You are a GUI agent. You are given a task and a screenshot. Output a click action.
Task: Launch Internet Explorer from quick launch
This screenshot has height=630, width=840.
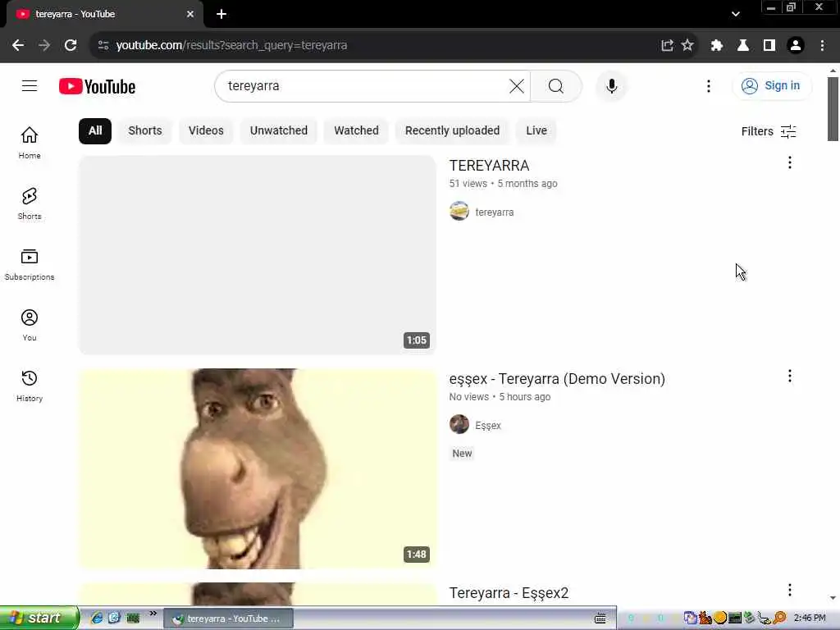click(x=97, y=618)
